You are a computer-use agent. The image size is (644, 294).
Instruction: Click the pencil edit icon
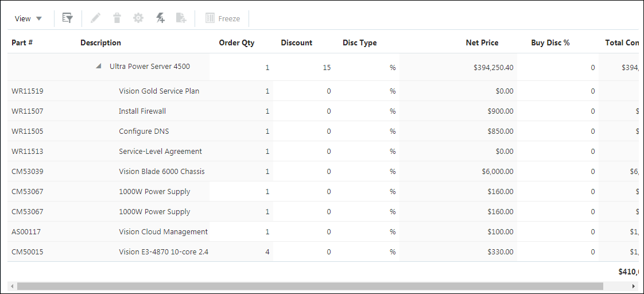(95, 18)
